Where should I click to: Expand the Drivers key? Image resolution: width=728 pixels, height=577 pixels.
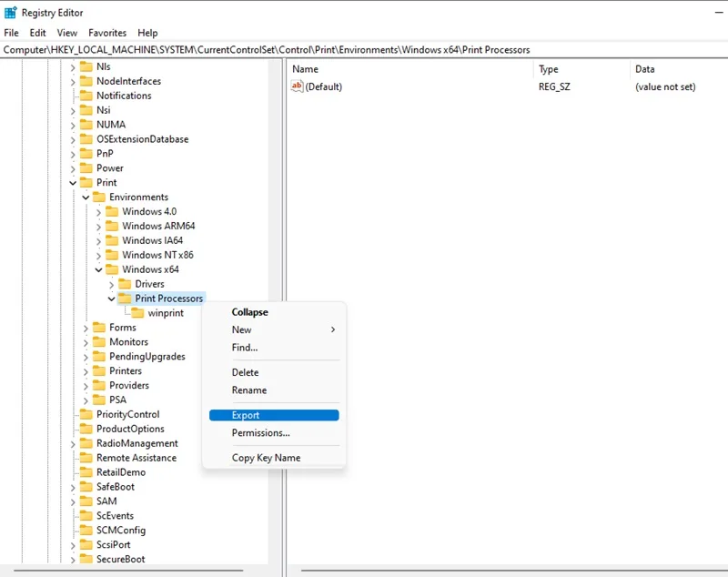click(x=111, y=284)
